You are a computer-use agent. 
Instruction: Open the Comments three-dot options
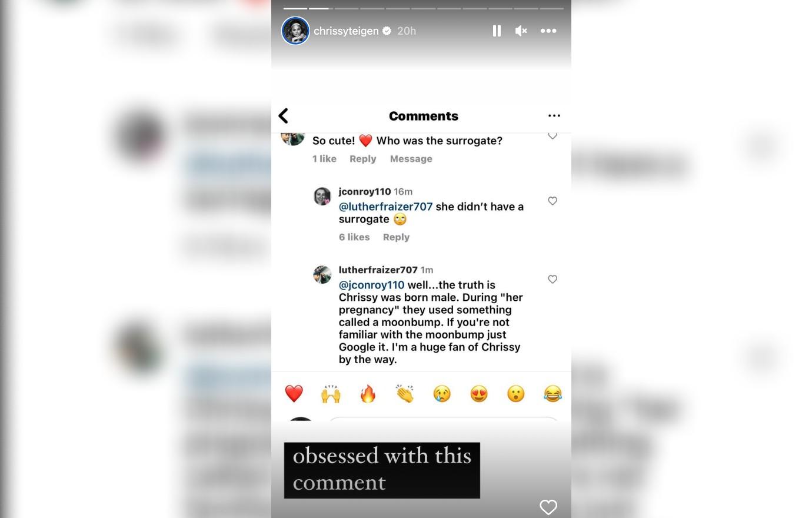554,115
